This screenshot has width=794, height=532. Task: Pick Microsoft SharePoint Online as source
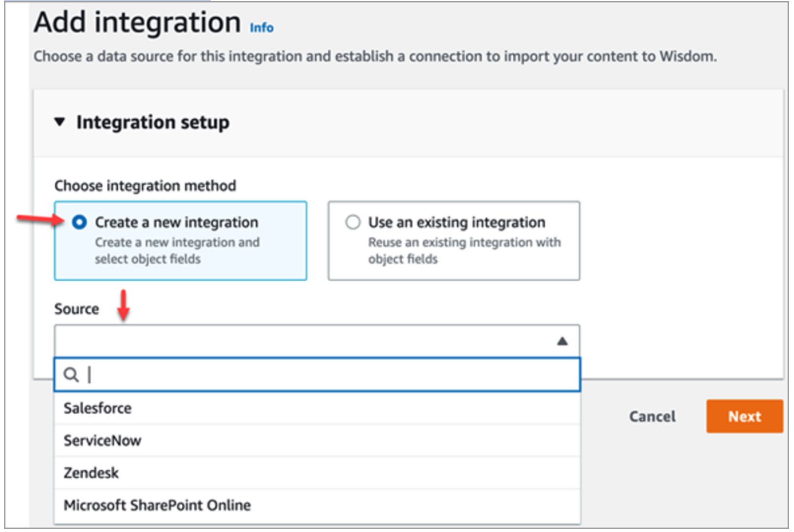pos(157,505)
